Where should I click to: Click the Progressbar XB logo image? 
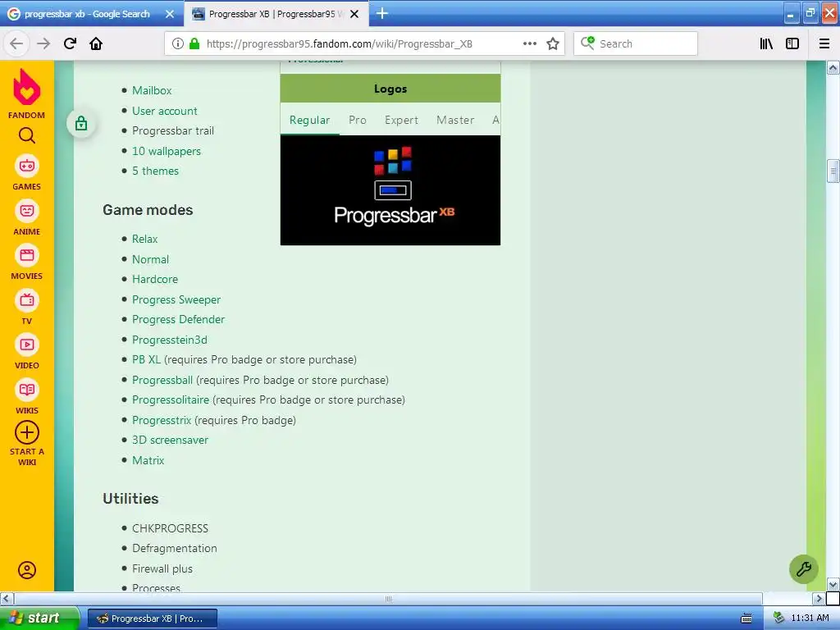tap(390, 190)
